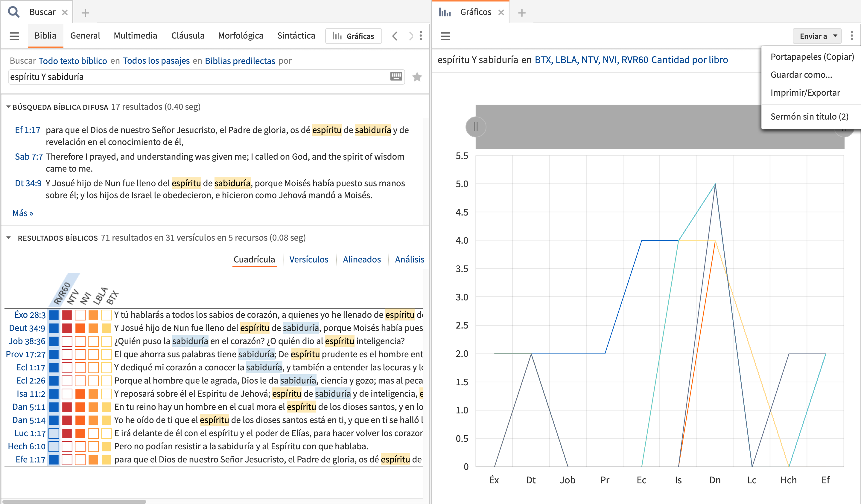Open the Luc 1:17 verse reference
This screenshot has height=504, width=861.
(x=30, y=433)
